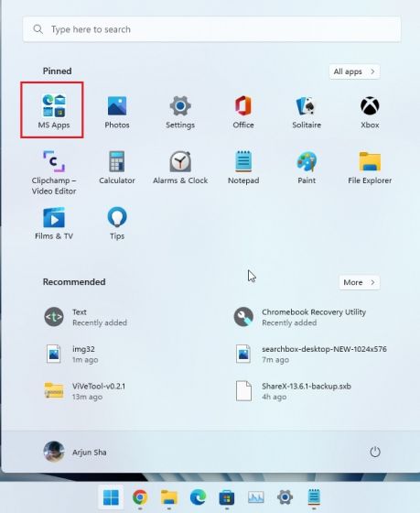420x513 pixels.
Task: Open Clipchamp Video Editor
Action: click(x=54, y=172)
